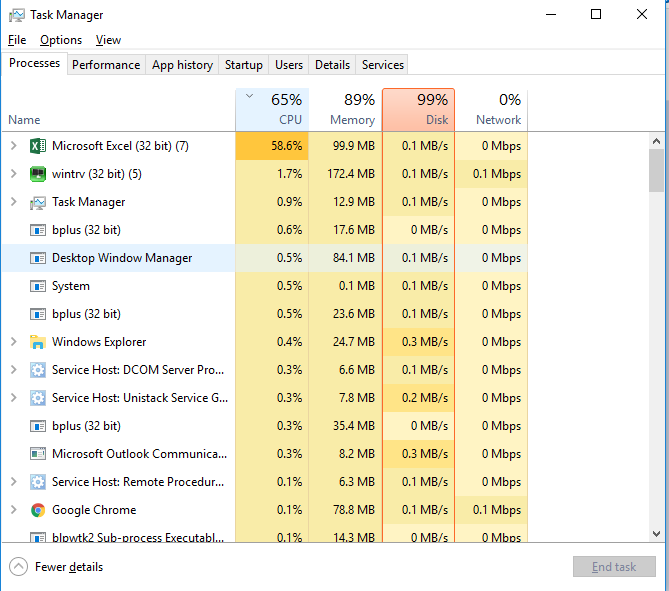The height and width of the screenshot is (591, 669).
Task: Sort processes by the Memory column header
Action: pos(346,110)
